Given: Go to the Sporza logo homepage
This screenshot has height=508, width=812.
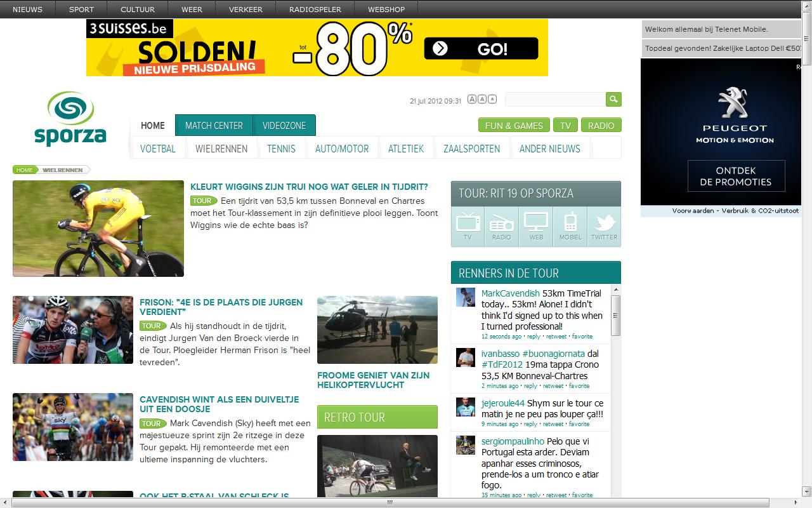Looking at the screenshot, I should click(x=70, y=119).
